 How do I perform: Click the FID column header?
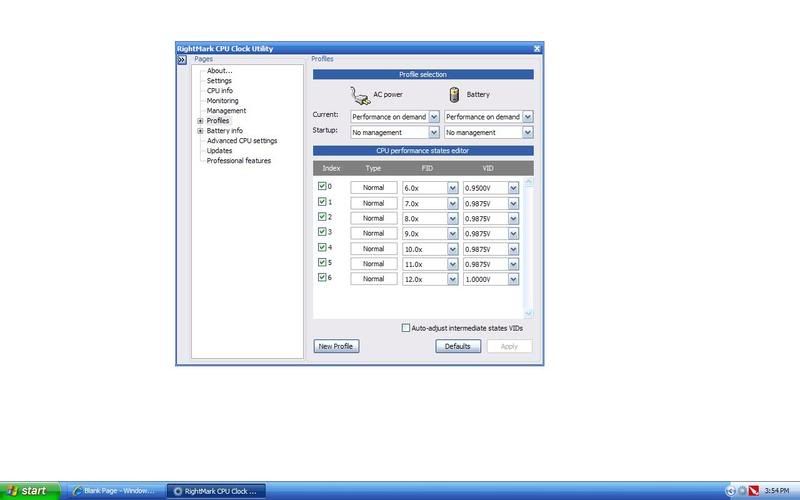(x=427, y=168)
